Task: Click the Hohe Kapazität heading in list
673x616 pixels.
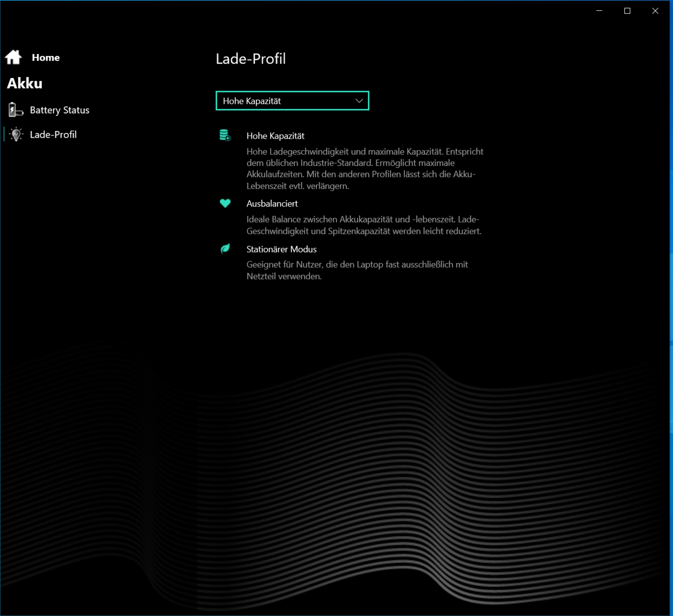Action: point(275,136)
